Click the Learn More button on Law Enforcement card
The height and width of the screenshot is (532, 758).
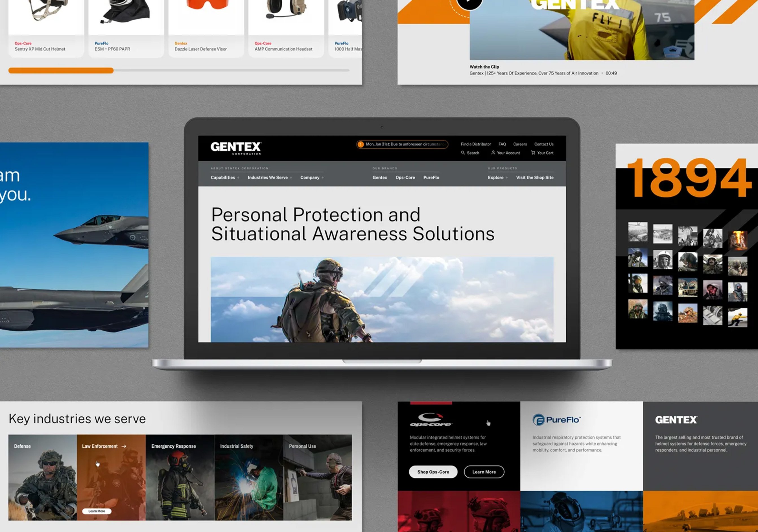pyautogui.click(x=97, y=511)
